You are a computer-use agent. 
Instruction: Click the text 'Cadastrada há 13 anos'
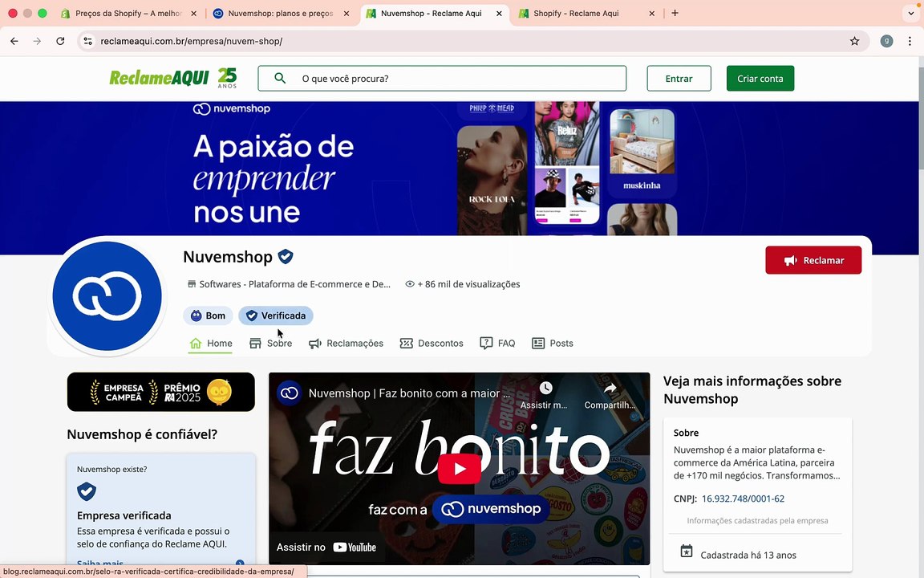748,555
